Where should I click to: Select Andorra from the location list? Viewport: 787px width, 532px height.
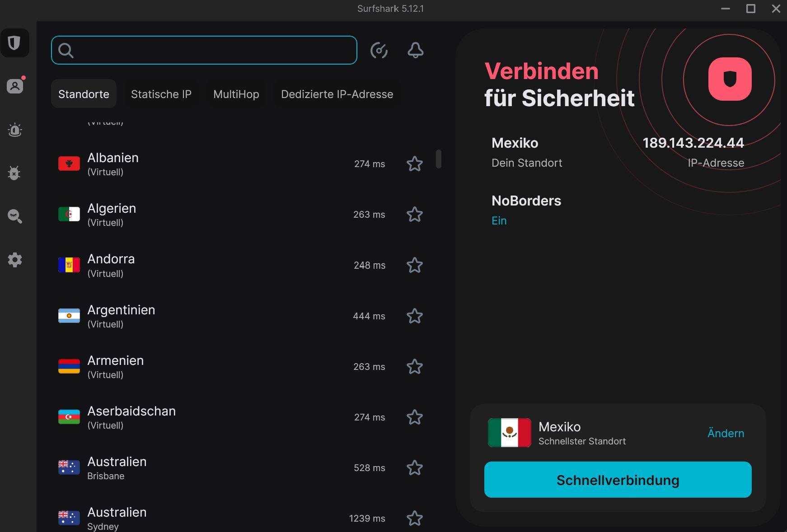pyautogui.click(x=242, y=265)
